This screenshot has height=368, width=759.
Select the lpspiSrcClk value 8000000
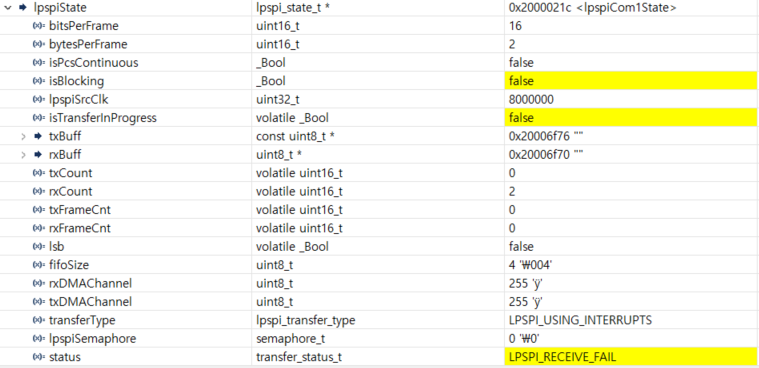(531, 100)
